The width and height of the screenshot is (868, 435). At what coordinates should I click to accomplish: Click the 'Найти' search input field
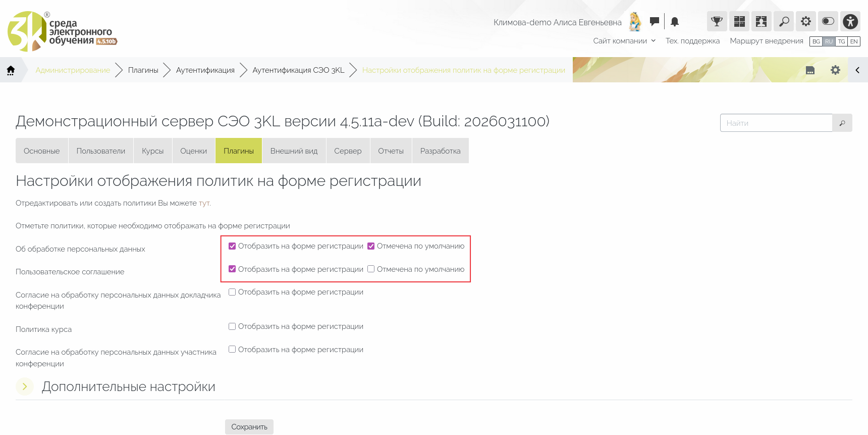tap(776, 123)
